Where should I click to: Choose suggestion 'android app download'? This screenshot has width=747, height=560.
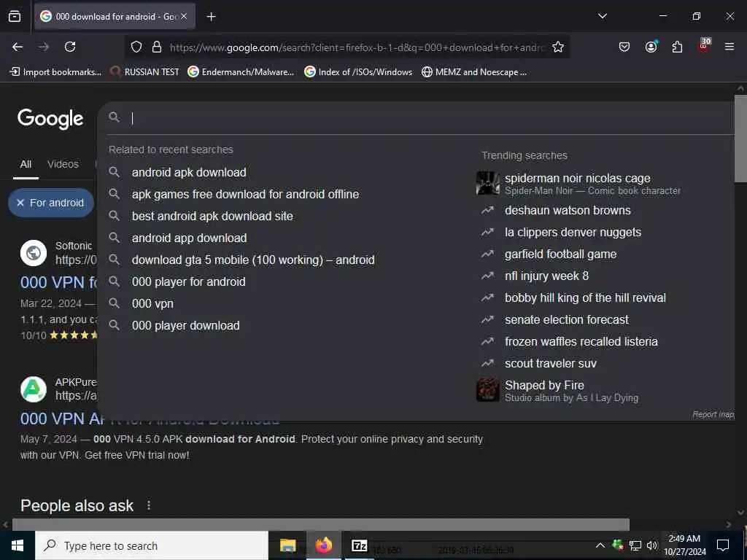pos(189,238)
